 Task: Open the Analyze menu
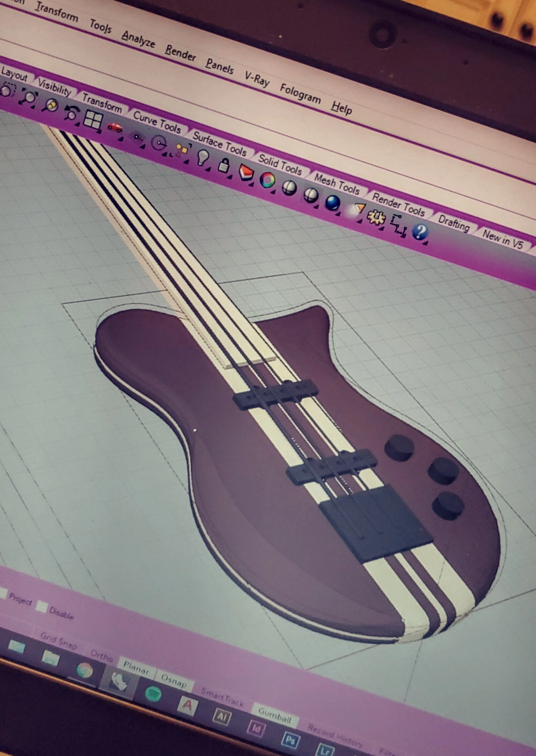(x=138, y=39)
